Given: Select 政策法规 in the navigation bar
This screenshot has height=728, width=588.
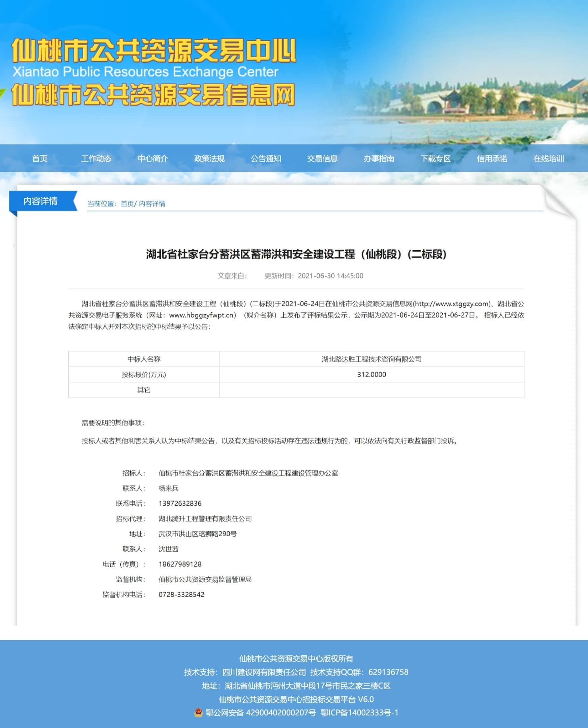Looking at the screenshot, I should [x=209, y=158].
